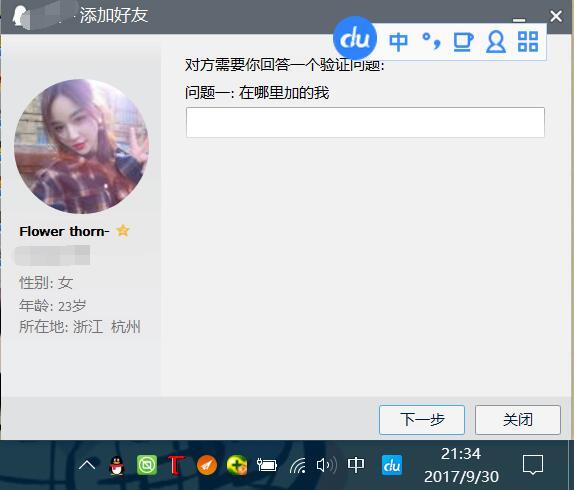This screenshot has height=490, width=574.
Task: Open the Windows action center notification icon
Action: 533,465
